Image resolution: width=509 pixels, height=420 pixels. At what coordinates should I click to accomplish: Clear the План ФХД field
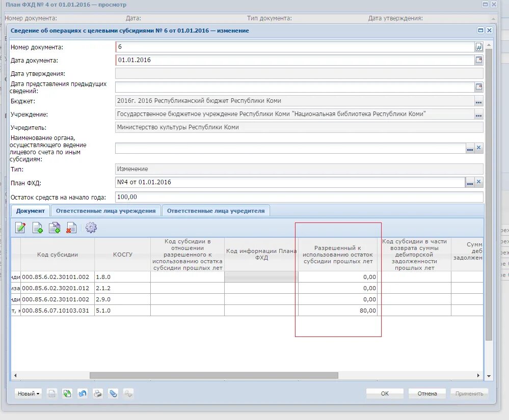(478, 182)
